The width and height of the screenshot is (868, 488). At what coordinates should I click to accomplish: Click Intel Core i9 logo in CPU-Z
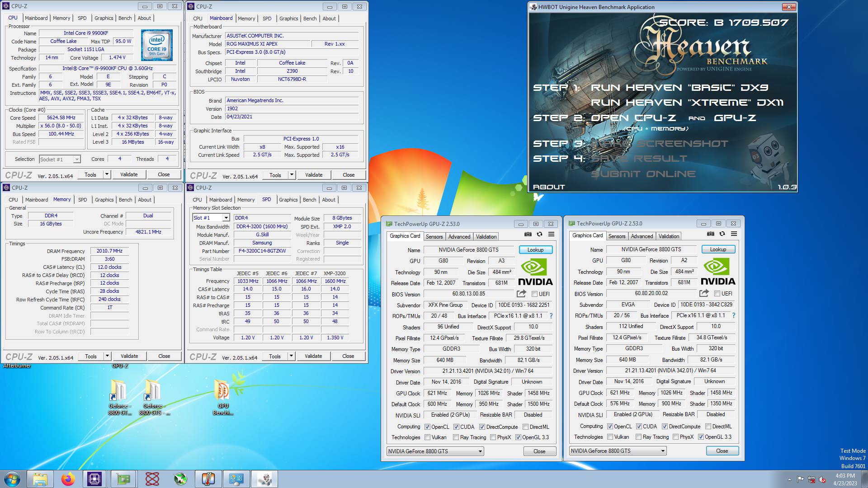tap(157, 46)
